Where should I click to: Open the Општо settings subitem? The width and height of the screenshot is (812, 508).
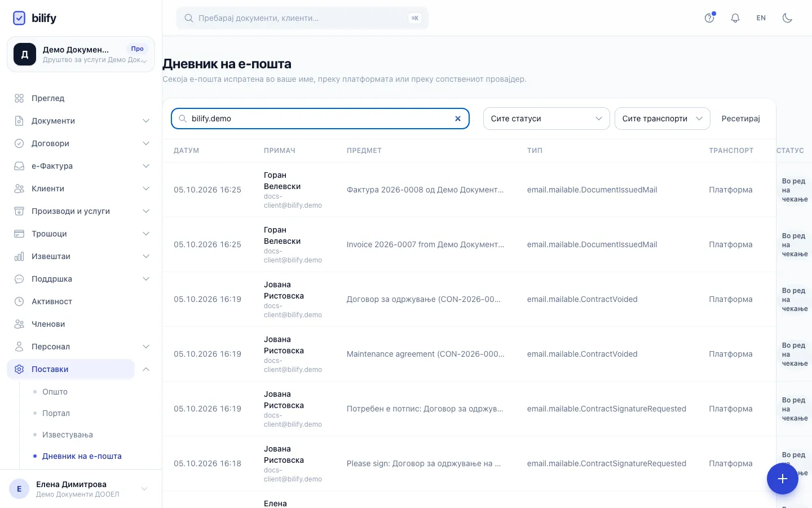point(55,392)
